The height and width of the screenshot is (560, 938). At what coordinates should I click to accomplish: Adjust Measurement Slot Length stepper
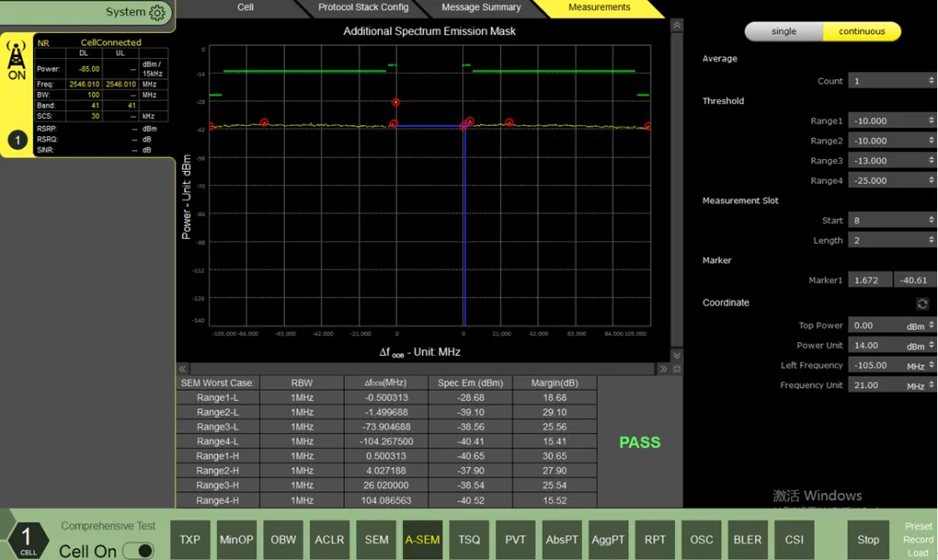tap(931, 240)
